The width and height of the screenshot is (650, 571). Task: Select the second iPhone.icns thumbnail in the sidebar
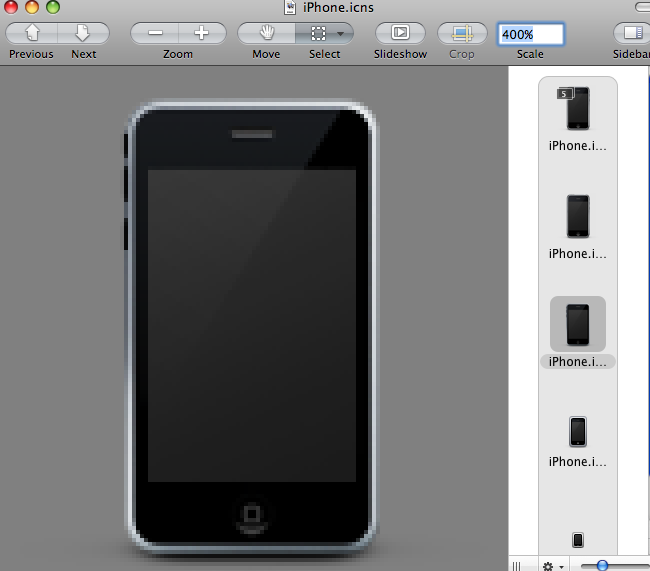pos(578,216)
